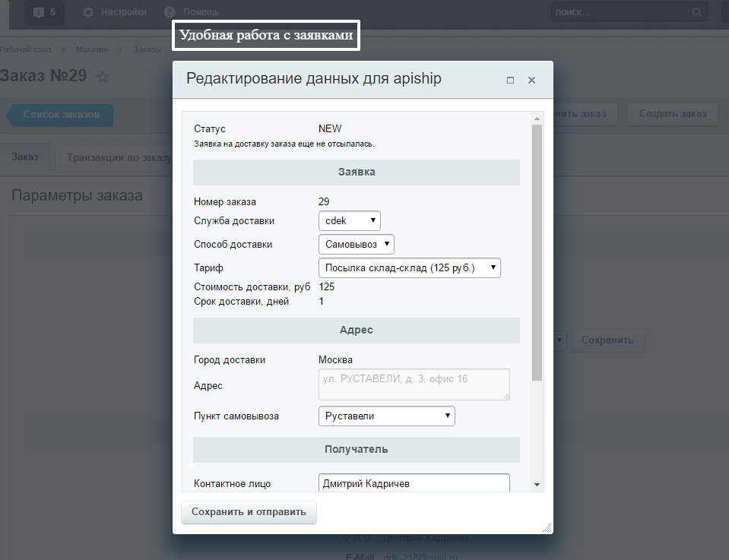729x560 pixels.
Task: Open the Тариф dropdown list
Action: click(409, 267)
